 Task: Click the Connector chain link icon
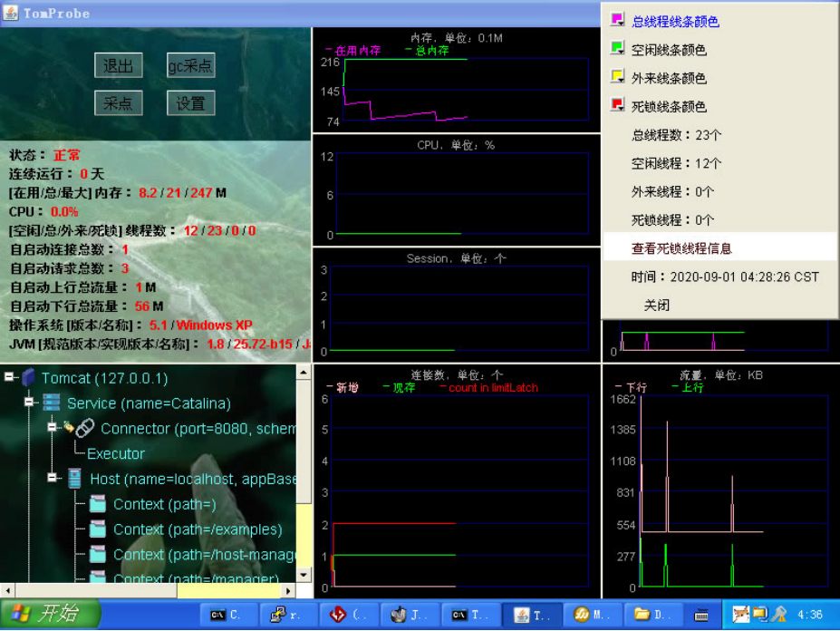click(x=84, y=428)
